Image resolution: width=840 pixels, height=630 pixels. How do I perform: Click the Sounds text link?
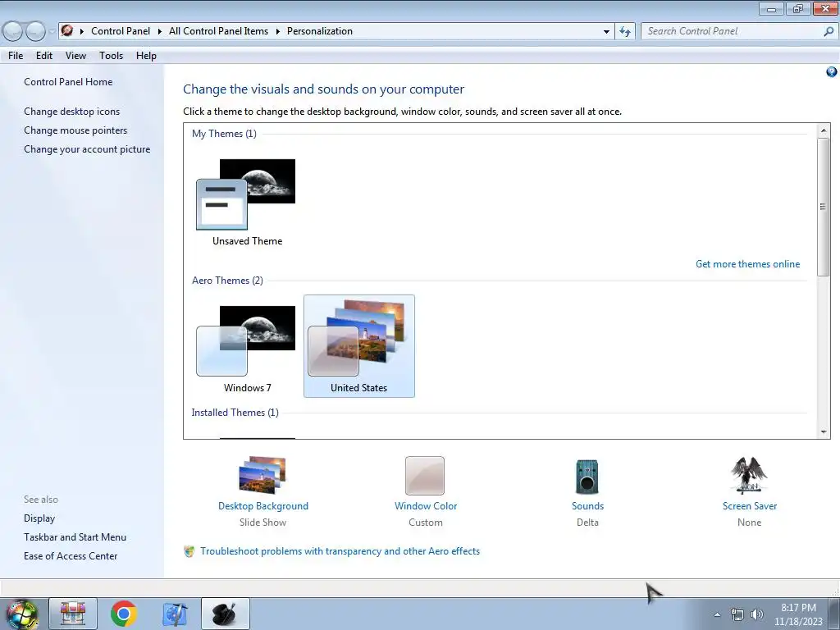point(587,506)
